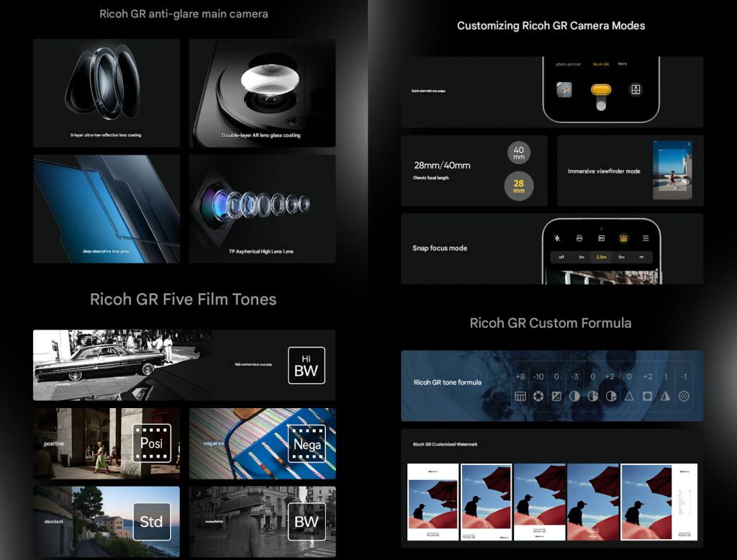Select the 28 mm focal length circle
Viewport: 737px width, 560px height.
click(x=518, y=186)
